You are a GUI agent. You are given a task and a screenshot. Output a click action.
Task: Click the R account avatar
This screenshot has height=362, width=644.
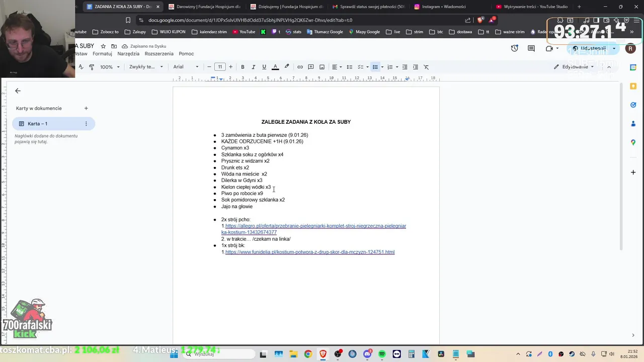pyautogui.click(x=630, y=49)
